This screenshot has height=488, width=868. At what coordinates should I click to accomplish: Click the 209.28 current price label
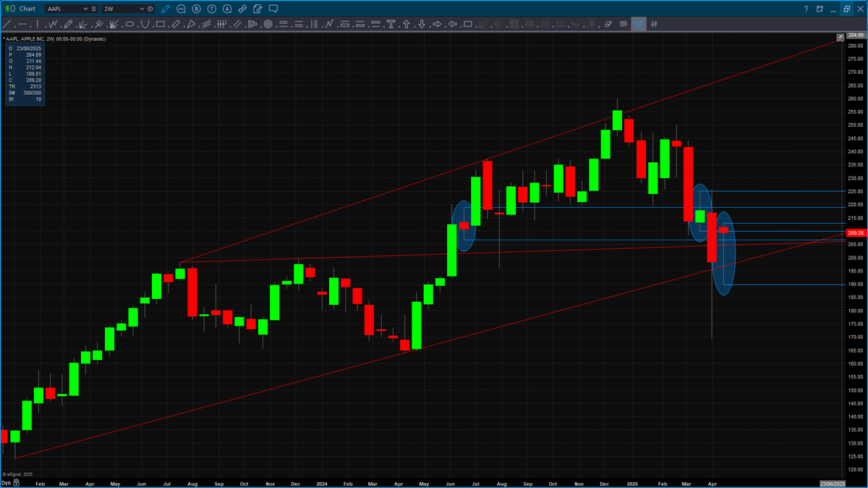click(856, 233)
